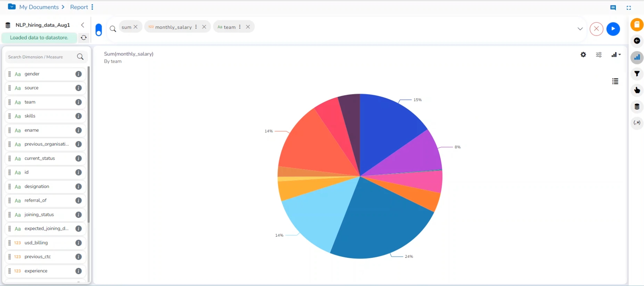Open the comments icon in the header
The image size is (644, 286).
point(613,8)
